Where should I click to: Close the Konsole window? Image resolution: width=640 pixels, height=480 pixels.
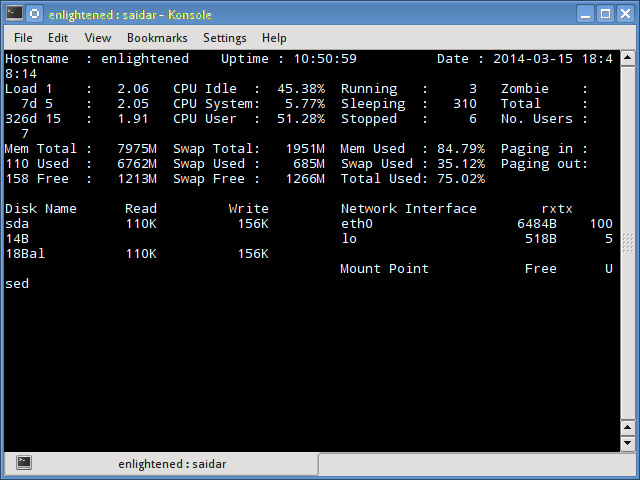pos(626,13)
